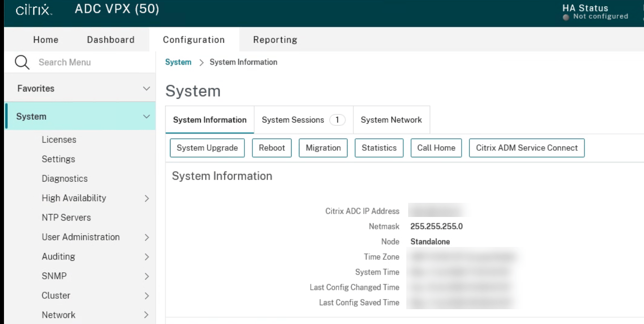Open Licenses in the System menu

[x=59, y=140]
